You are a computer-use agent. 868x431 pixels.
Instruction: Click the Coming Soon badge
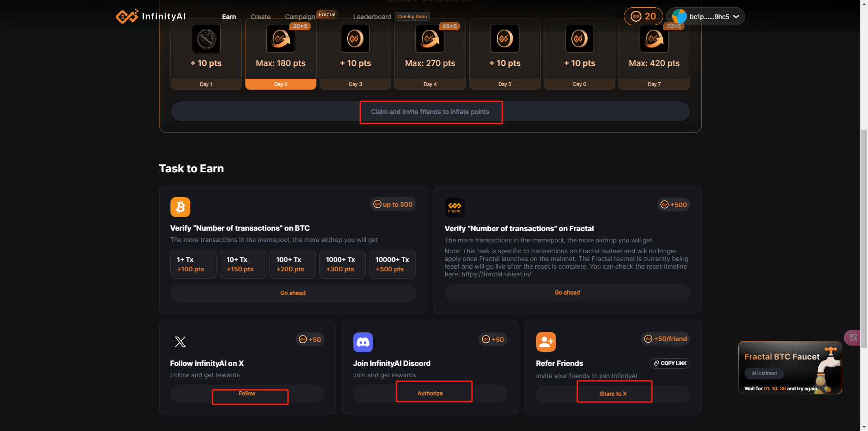tap(412, 16)
